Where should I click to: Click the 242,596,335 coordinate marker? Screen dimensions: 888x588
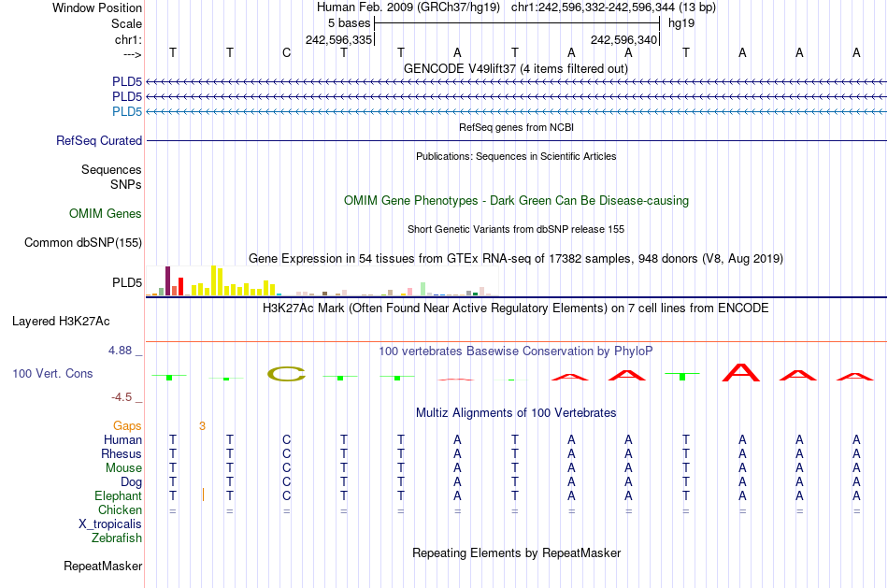coord(338,39)
